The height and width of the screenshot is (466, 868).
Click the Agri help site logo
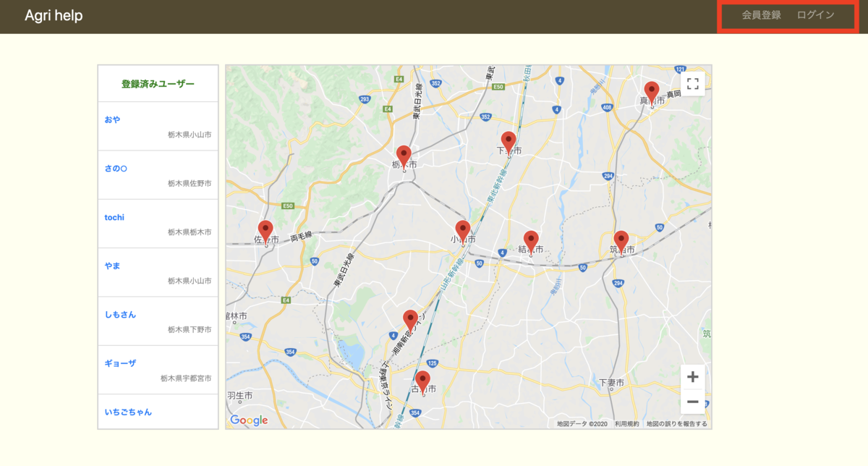coord(54,15)
